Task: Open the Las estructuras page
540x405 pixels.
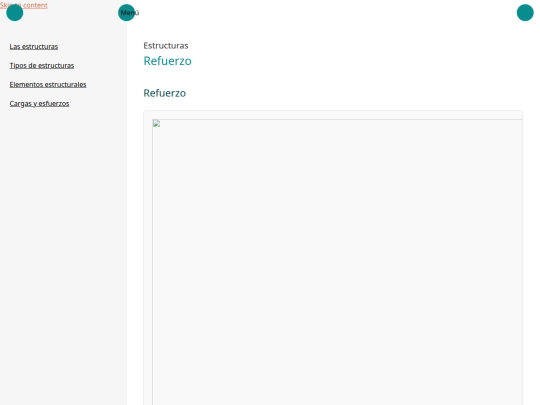Action: [34, 46]
